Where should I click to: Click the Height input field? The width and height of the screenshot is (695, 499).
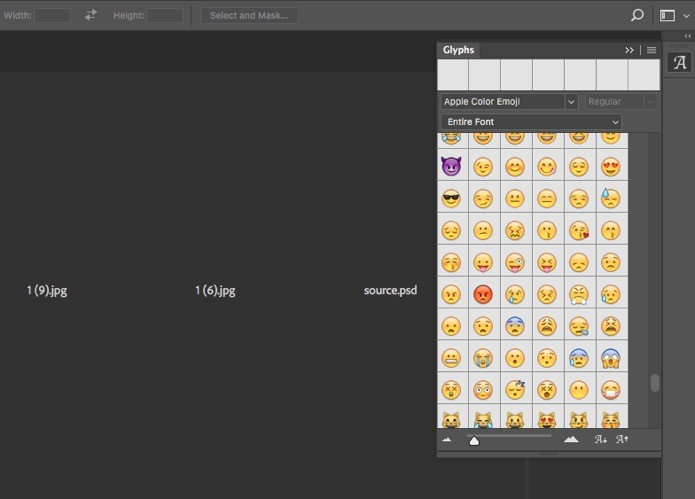pos(165,15)
